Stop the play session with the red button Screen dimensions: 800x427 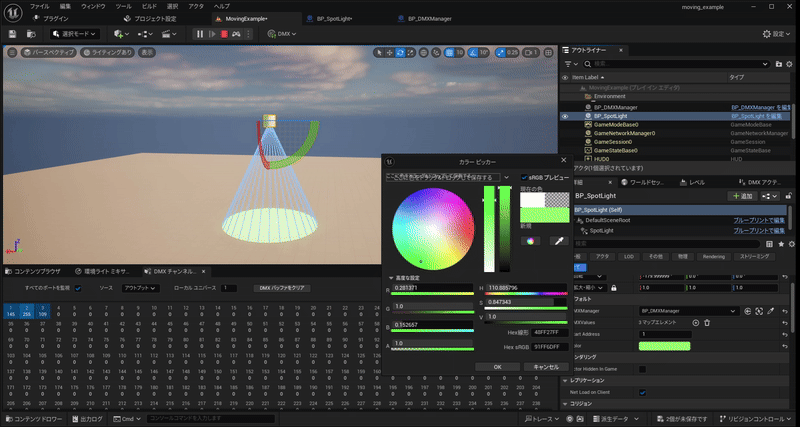click(224, 34)
